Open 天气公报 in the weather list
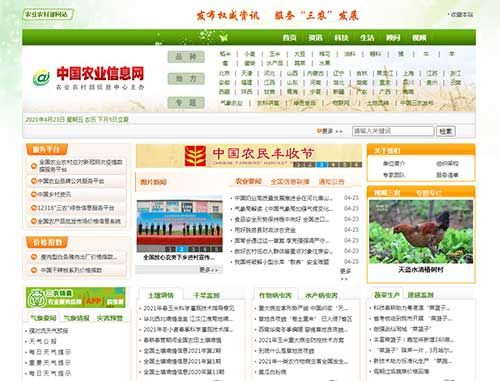The width and height of the screenshot is (500, 381). click(x=43, y=341)
